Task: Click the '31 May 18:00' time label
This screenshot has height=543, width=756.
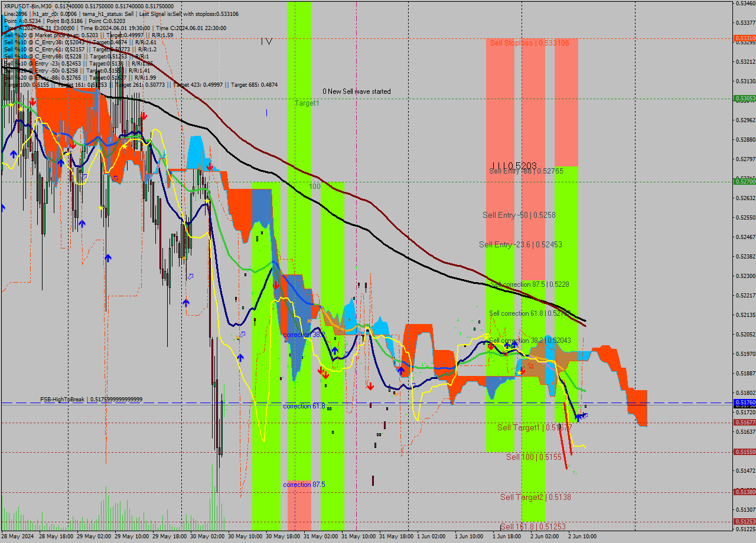Action: 397,537
